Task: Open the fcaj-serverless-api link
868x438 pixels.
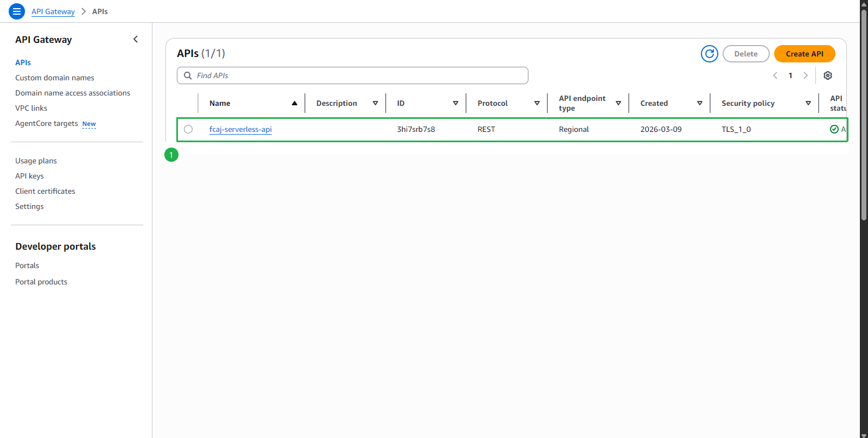Action: [240, 129]
